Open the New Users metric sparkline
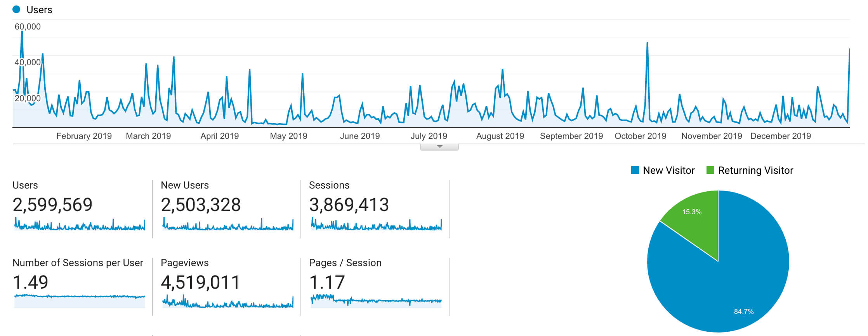This screenshot has width=868, height=336. click(x=227, y=225)
